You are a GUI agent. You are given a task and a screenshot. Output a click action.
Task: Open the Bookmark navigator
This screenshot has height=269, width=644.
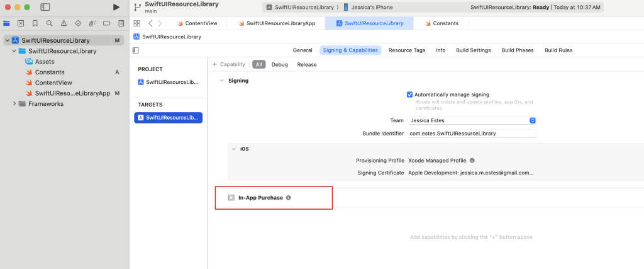[35, 23]
